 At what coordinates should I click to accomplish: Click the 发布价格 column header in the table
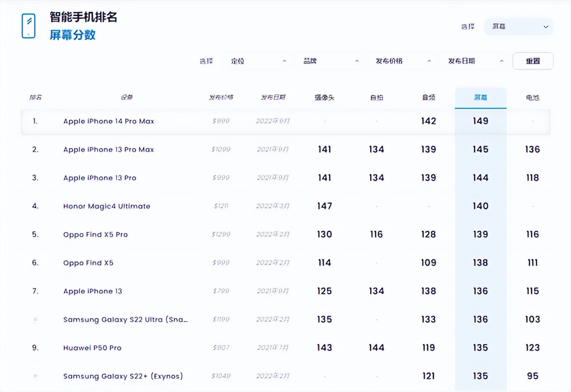point(221,98)
